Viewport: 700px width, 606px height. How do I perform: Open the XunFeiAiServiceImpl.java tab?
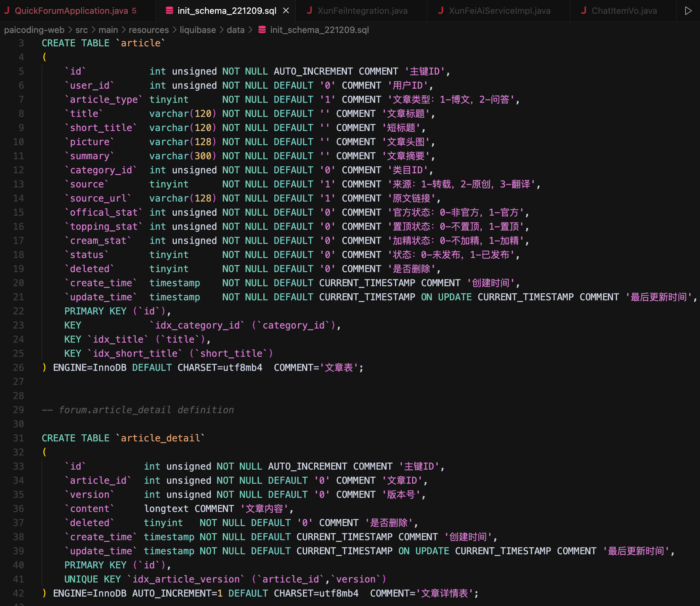coord(499,11)
